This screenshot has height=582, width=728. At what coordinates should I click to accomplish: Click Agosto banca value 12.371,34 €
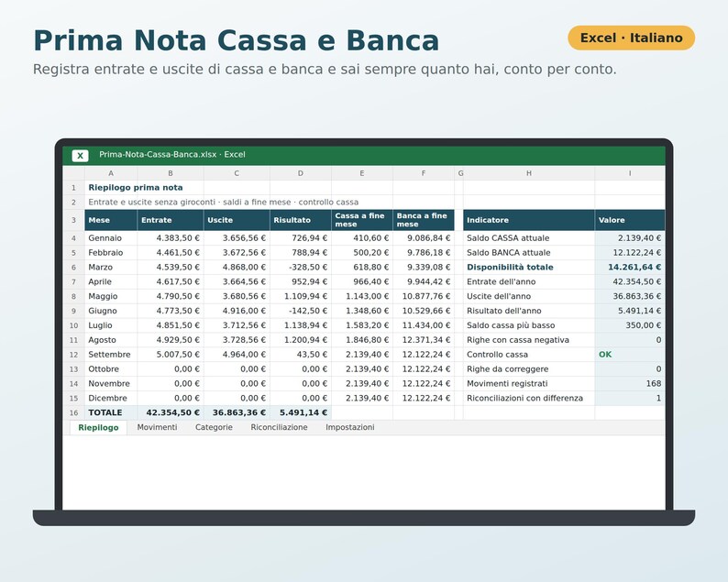tap(424, 340)
